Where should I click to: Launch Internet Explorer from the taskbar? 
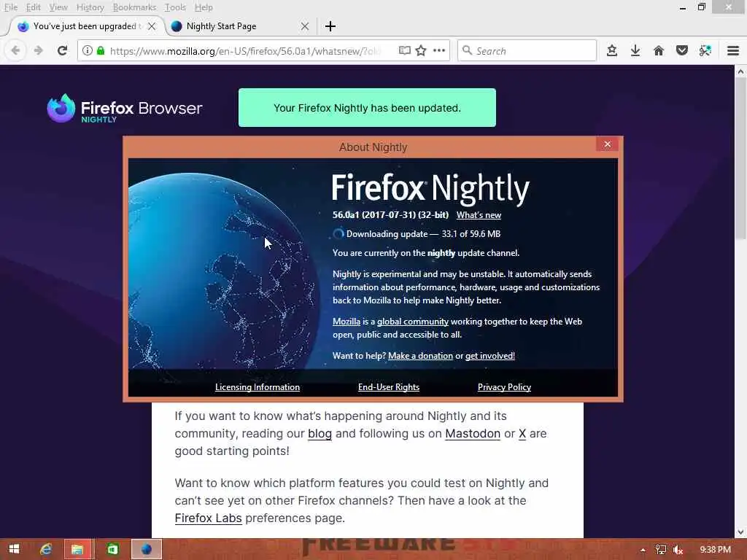click(x=46, y=549)
